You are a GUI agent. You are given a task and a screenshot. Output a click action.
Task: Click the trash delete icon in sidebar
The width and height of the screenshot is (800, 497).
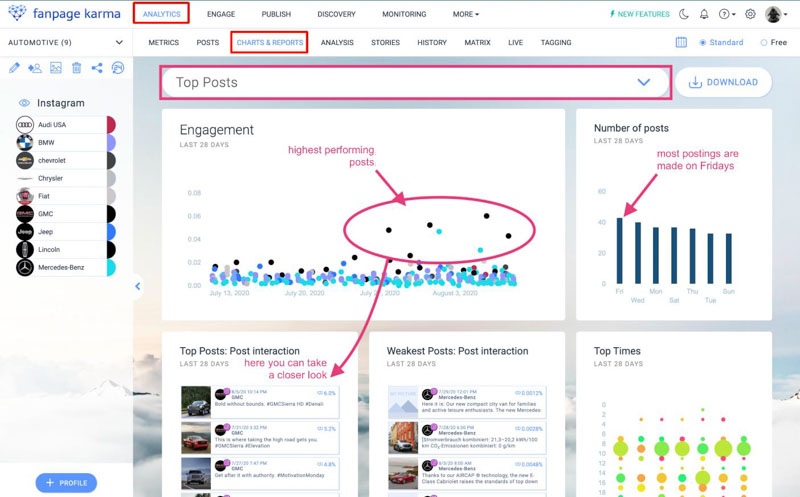(x=76, y=68)
